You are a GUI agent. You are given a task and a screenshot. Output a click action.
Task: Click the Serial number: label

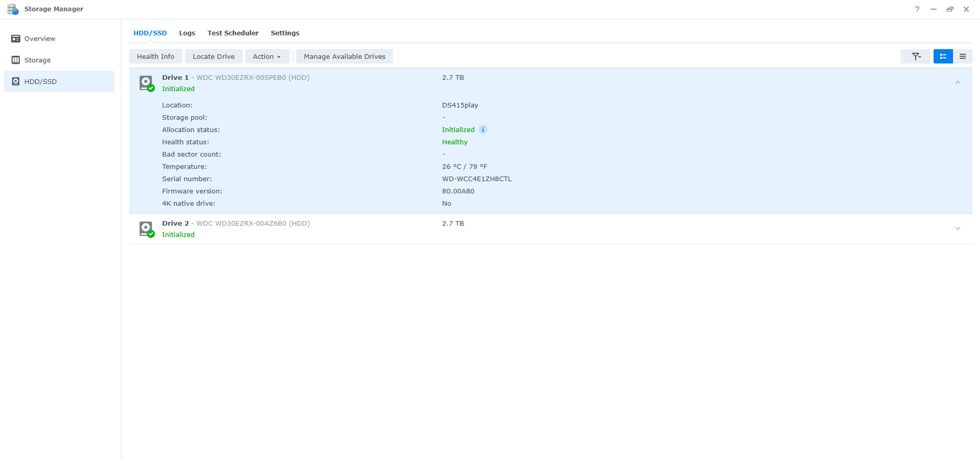tap(188, 179)
